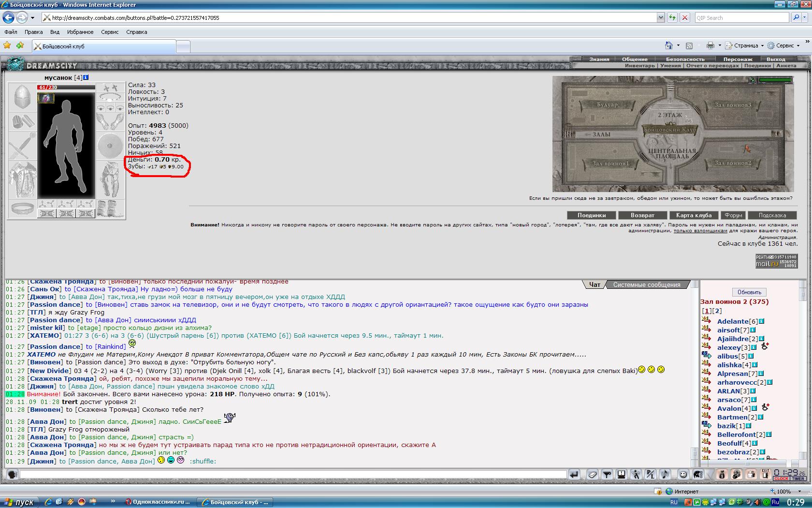The image size is (812, 508).
Task: Expand the print button dropdown arrow
Action: 720,45
